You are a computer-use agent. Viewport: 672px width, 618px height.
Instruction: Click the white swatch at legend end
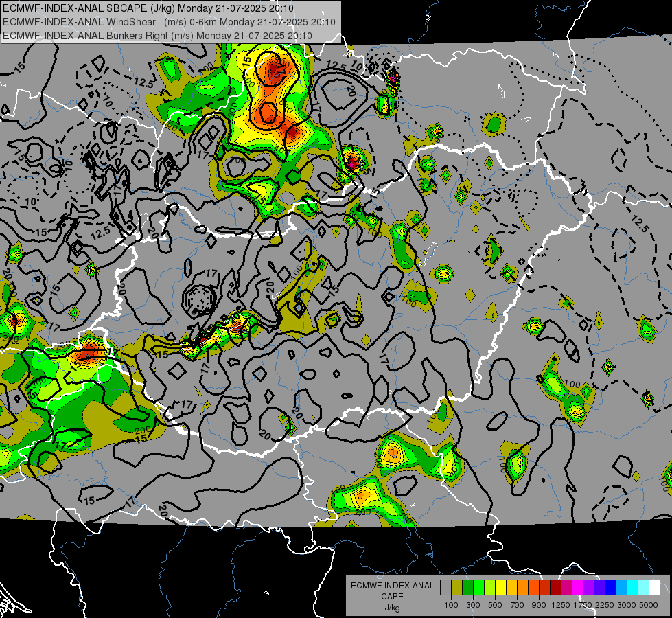point(654,588)
